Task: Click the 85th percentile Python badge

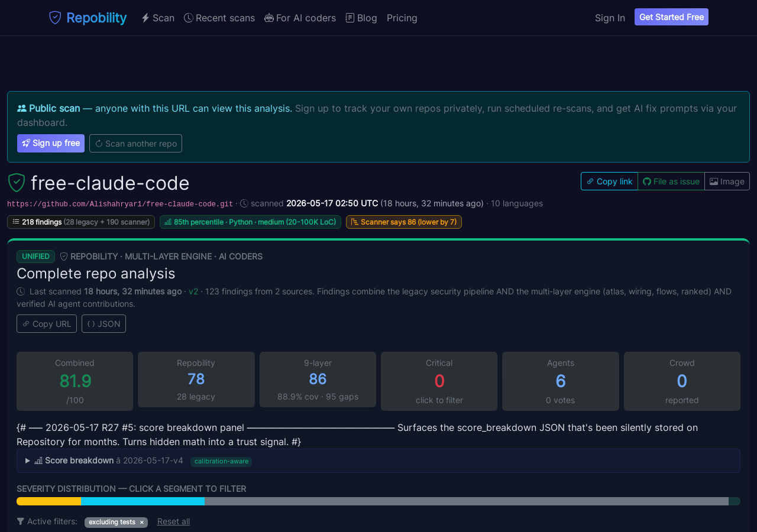Action: (x=250, y=222)
